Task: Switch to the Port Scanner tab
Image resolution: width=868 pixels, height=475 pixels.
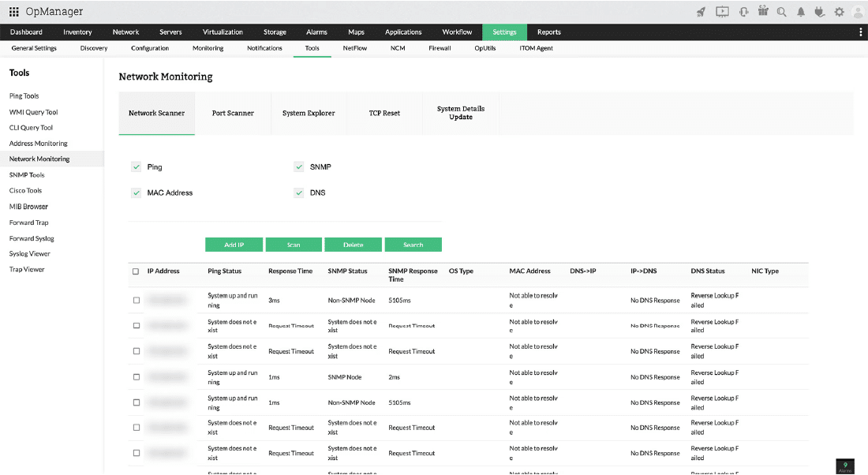Action: coord(233,113)
